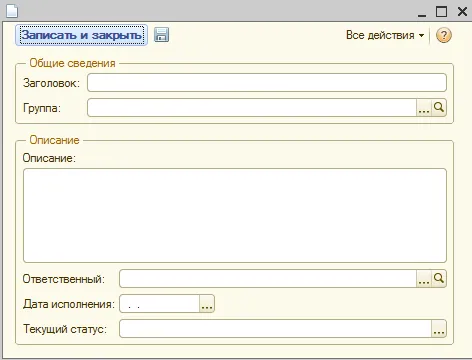472x360 pixels.
Task: Save the record with the floppy disk icon
Action: [162, 35]
